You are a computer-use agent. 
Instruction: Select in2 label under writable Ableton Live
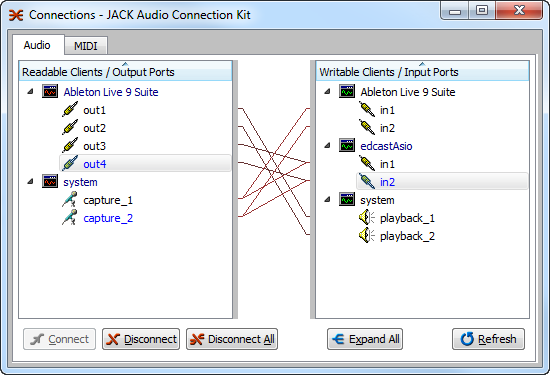tap(387, 128)
